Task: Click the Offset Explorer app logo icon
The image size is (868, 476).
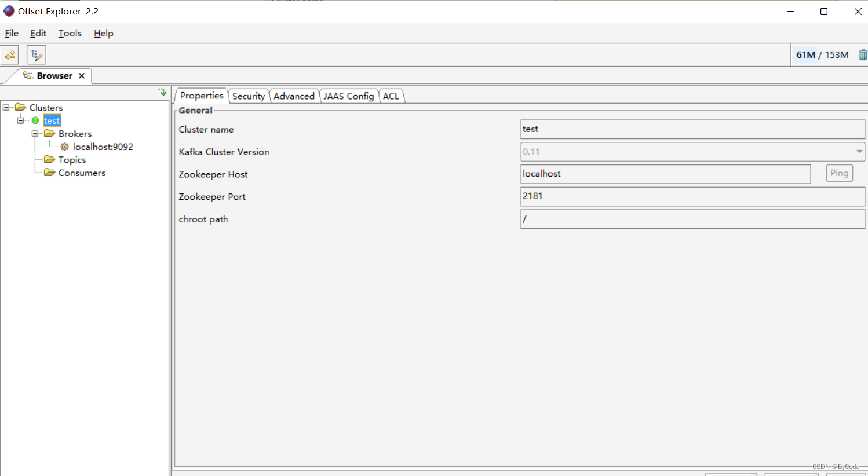Action: (x=9, y=11)
